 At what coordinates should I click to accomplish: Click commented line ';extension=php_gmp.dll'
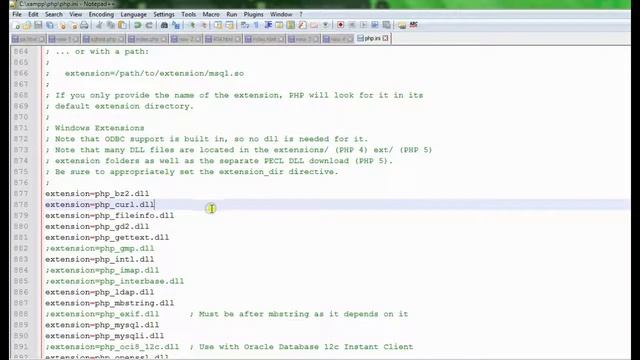(x=100, y=249)
